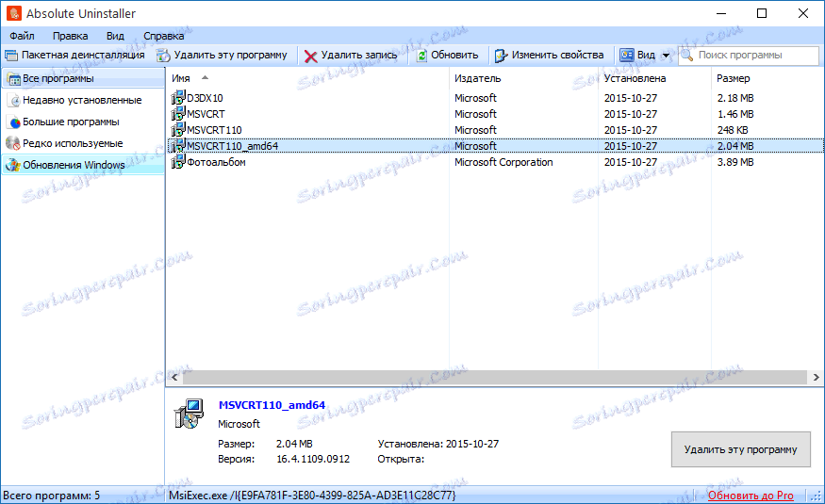
Task: Click the Недавно установленные sidebar icon
Action: click(15, 101)
